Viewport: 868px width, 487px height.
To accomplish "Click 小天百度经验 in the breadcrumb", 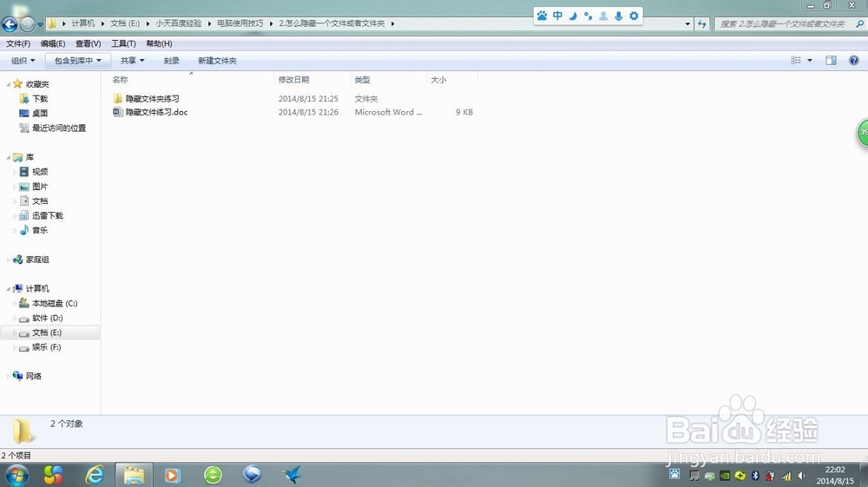I will click(178, 23).
